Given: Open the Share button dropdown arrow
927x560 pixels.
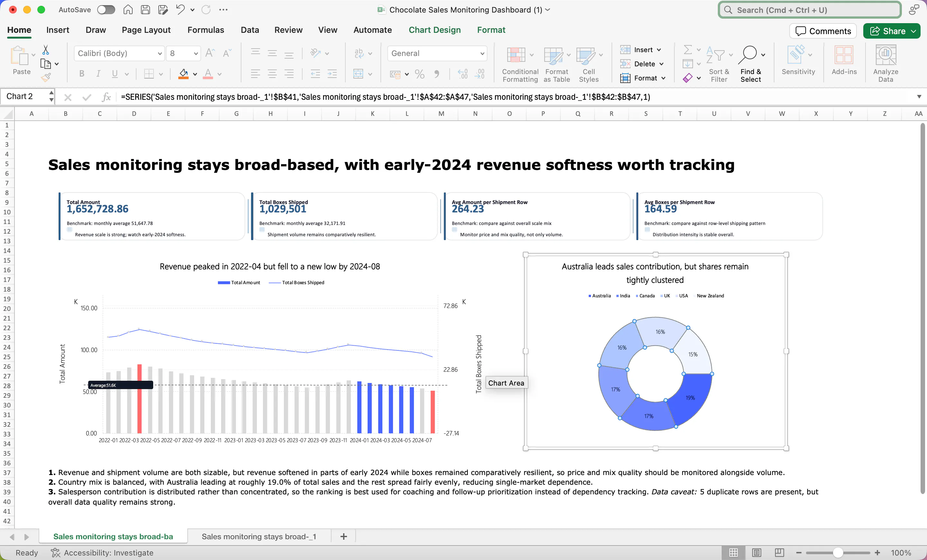Looking at the screenshot, I should pyautogui.click(x=914, y=31).
